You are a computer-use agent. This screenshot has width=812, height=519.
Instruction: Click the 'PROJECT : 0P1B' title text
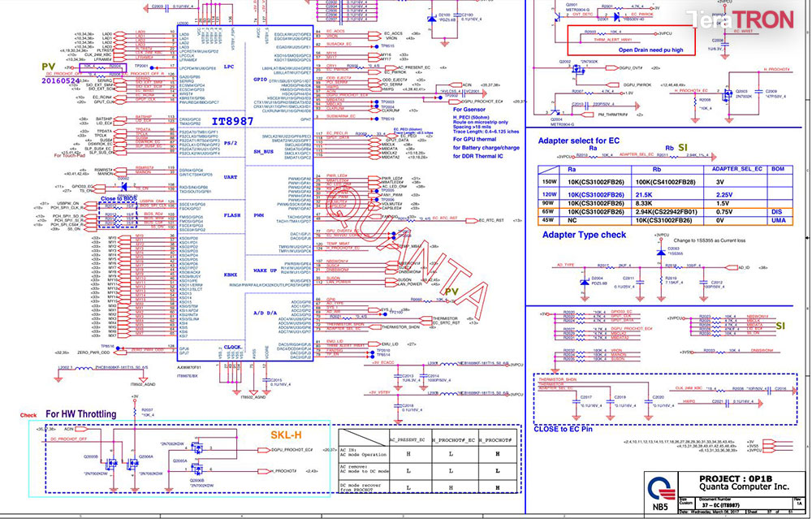point(736,478)
